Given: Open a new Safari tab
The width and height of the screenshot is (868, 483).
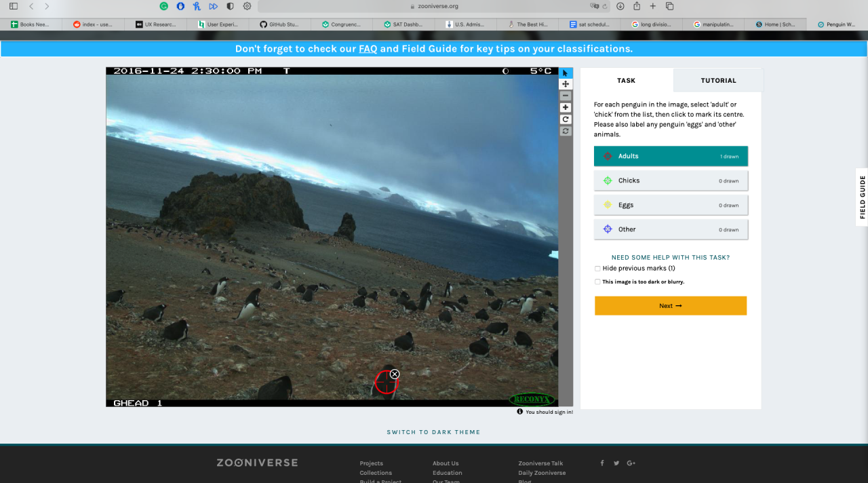Looking at the screenshot, I should coord(653,6).
